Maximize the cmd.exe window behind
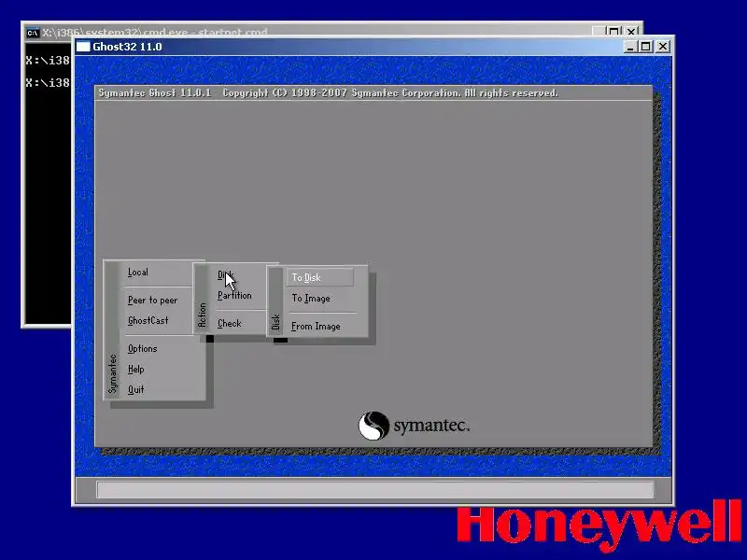 (614, 32)
